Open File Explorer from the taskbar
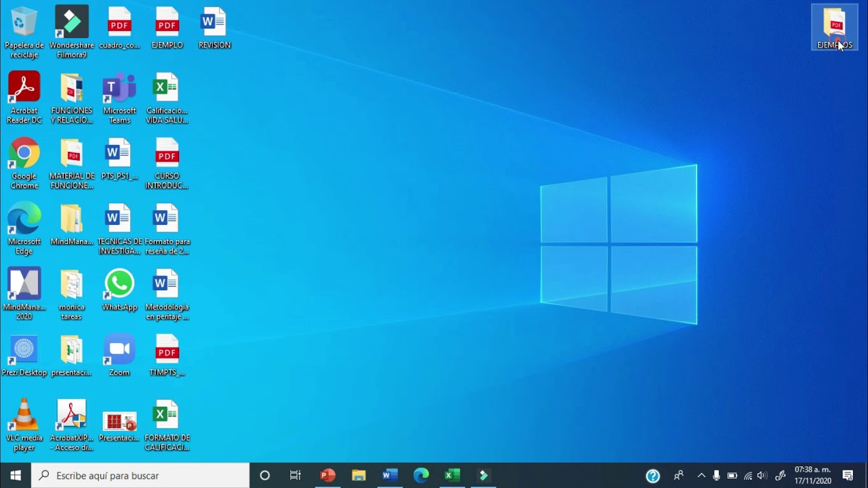868x488 pixels. coord(359,475)
